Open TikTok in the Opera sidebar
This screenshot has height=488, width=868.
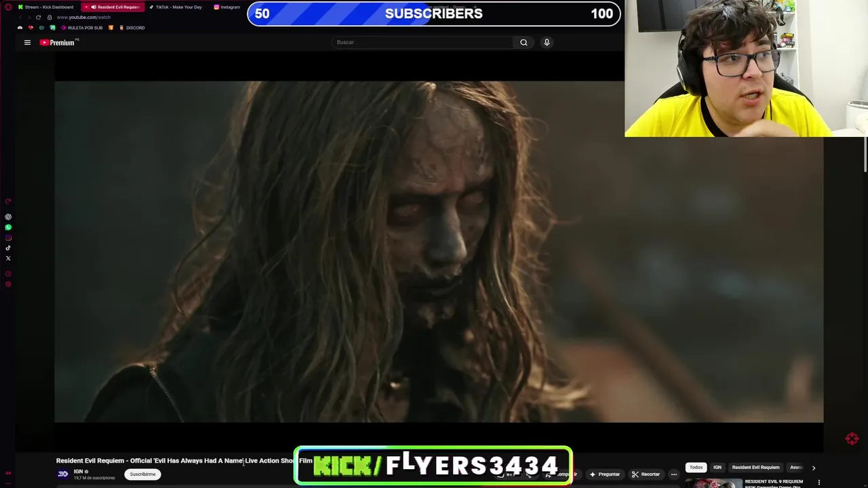(x=8, y=248)
